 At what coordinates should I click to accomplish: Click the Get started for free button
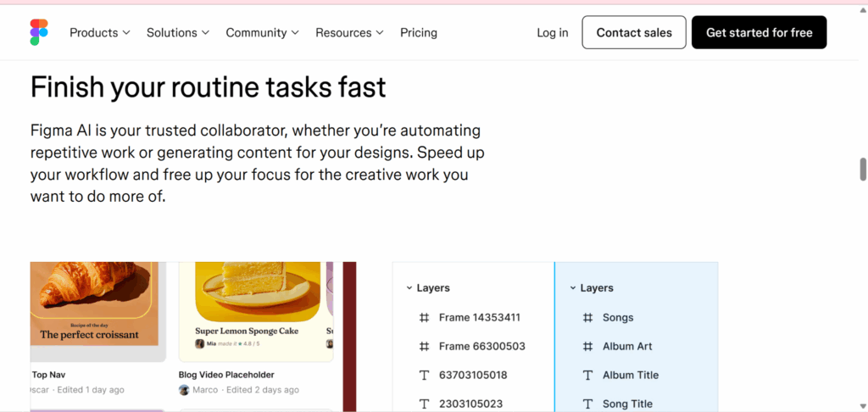(x=759, y=32)
